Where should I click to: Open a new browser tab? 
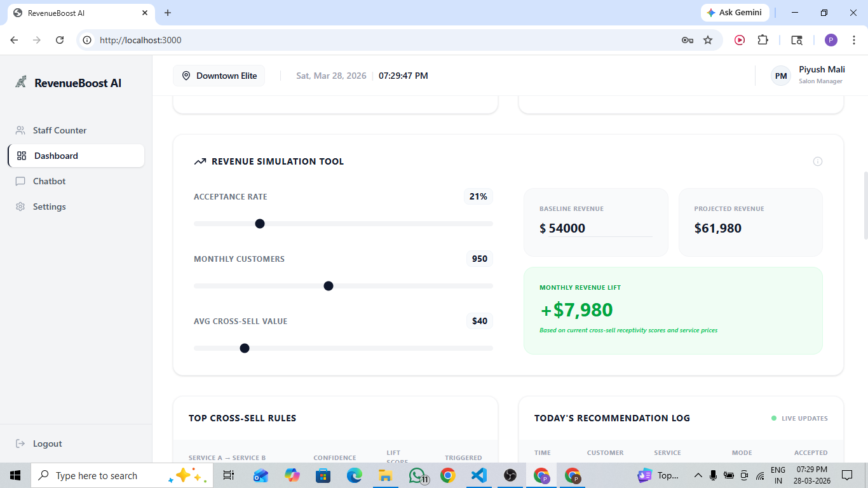point(168,13)
